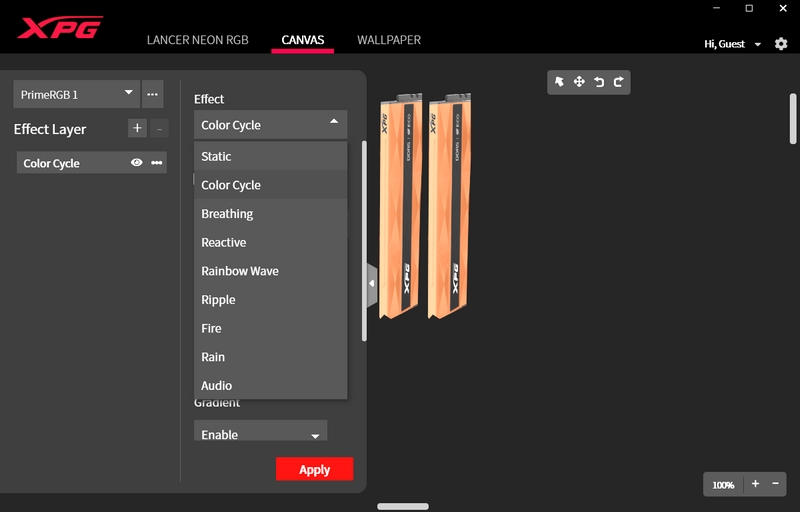800x512 pixels.
Task: Toggle Color Cycle layer visibility
Action: coord(137,163)
